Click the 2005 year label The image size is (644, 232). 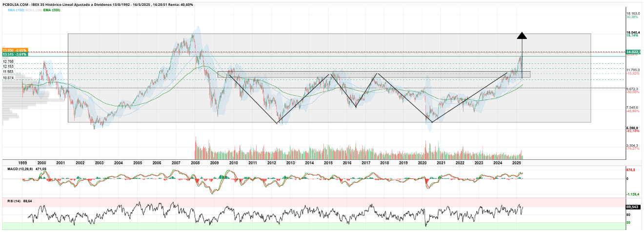pyautogui.click(x=138, y=162)
